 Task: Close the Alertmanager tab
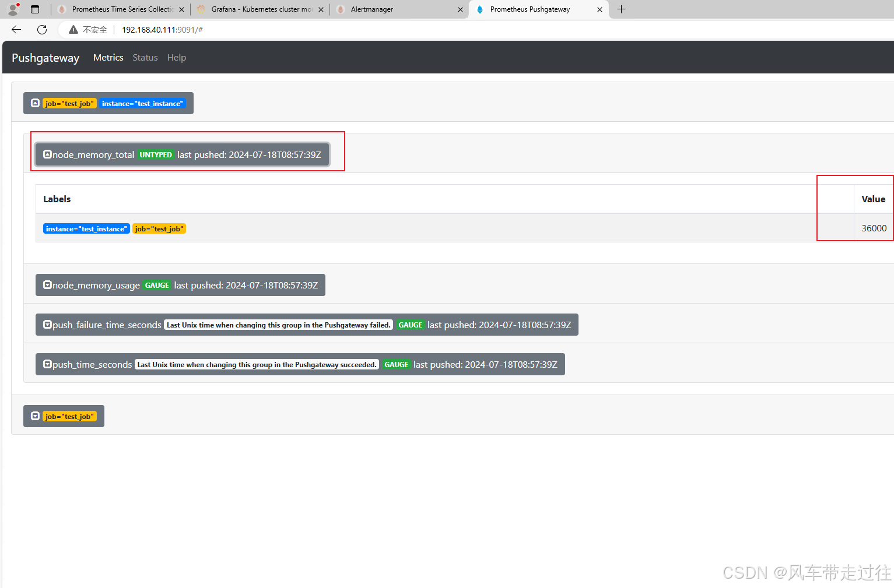click(460, 9)
